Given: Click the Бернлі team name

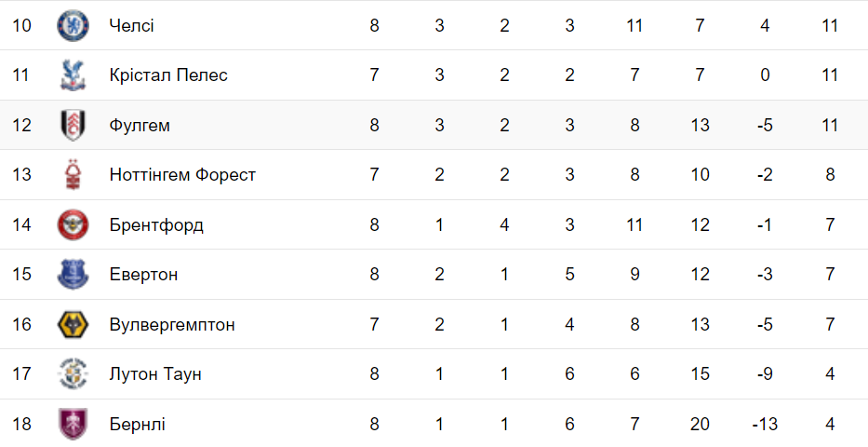Looking at the screenshot, I should pyautogui.click(x=137, y=424).
